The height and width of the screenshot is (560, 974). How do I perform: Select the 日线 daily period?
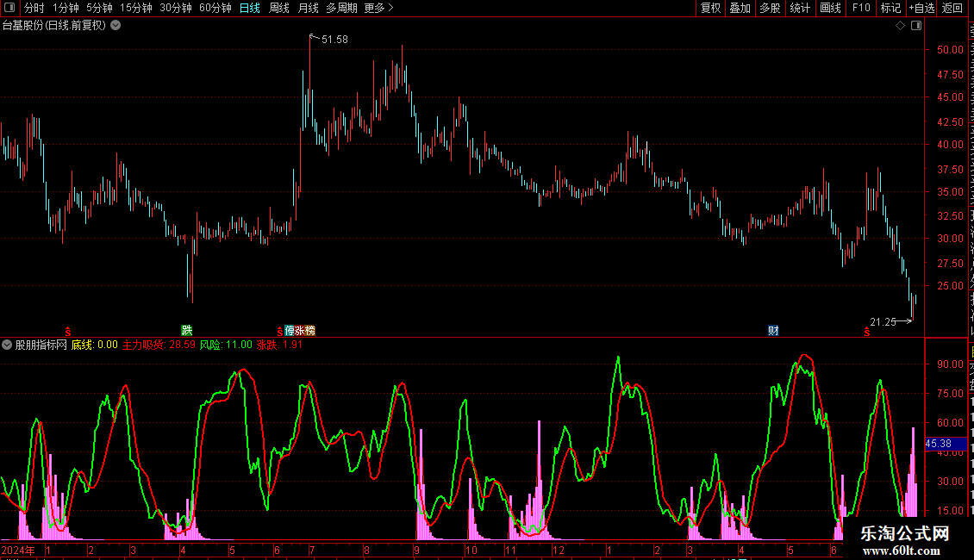[250, 8]
